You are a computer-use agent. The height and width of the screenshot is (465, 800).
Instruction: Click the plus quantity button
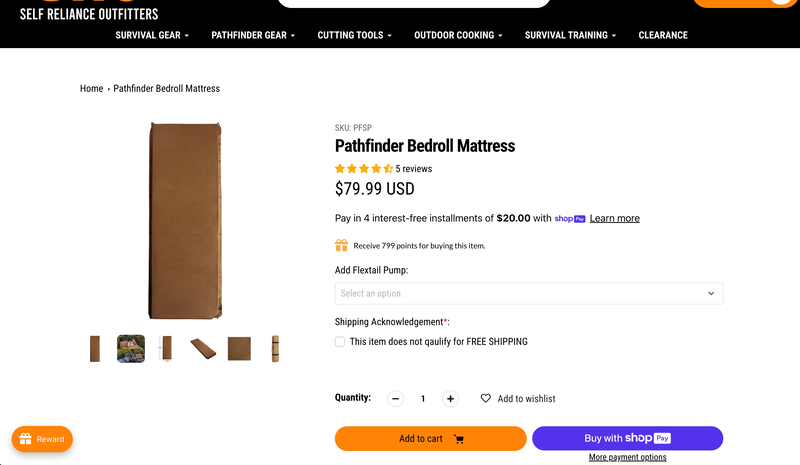pyautogui.click(x=450, y=398)
